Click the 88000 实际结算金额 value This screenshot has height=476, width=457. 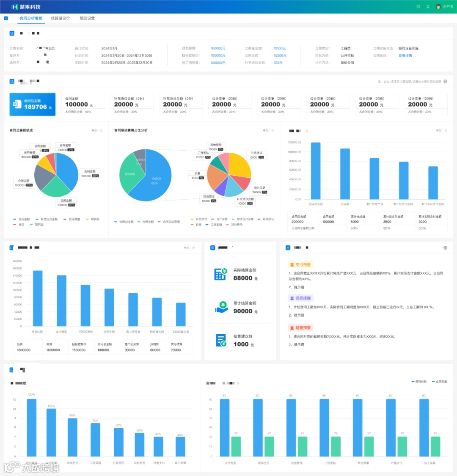point(243,278)
